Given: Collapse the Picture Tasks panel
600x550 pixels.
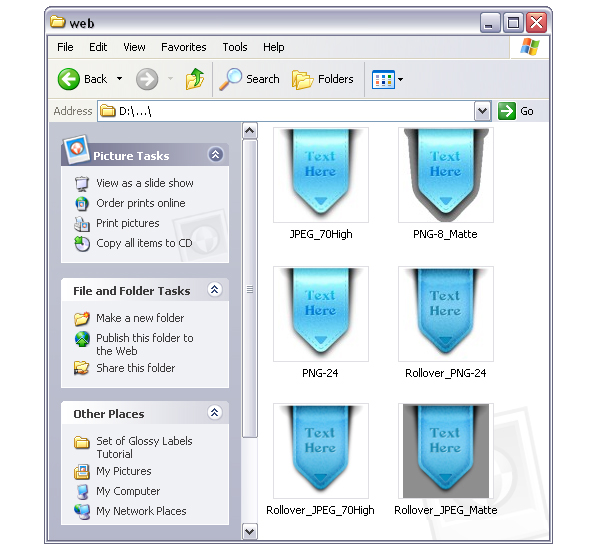Looking at the screenshot, I should [x=215, y=155].
